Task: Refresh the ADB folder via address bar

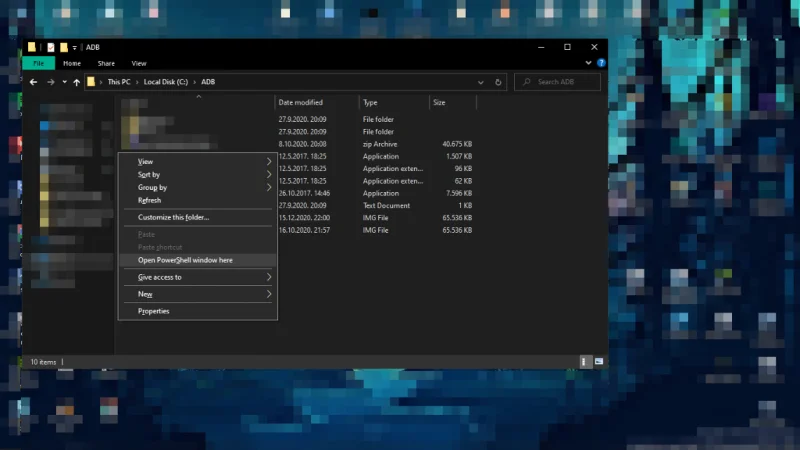Action: [x=498, y=82]
